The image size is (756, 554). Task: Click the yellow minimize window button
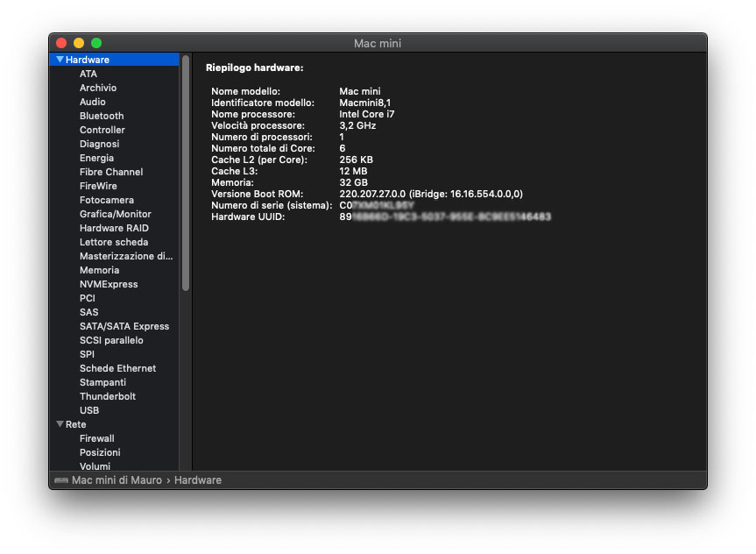[79, 43]
